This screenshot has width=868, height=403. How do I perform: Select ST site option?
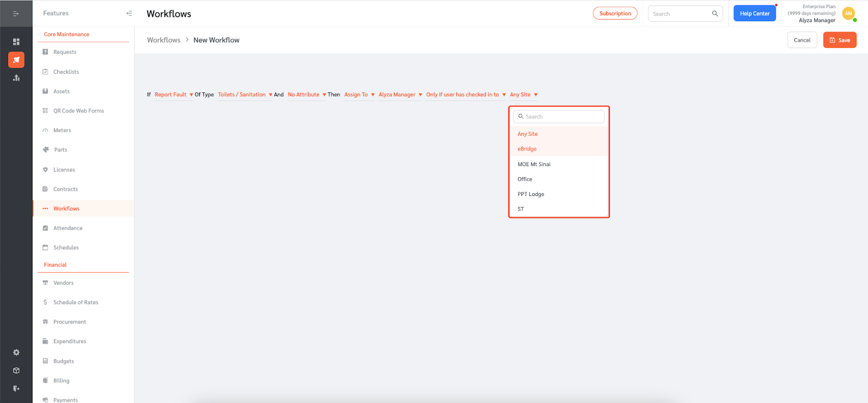559,209
